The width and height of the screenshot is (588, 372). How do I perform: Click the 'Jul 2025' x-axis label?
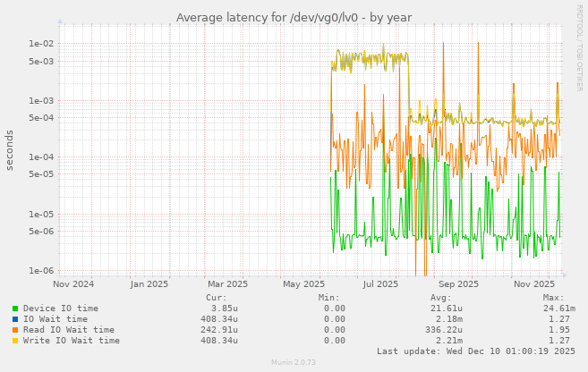click(x=380, y=284)
